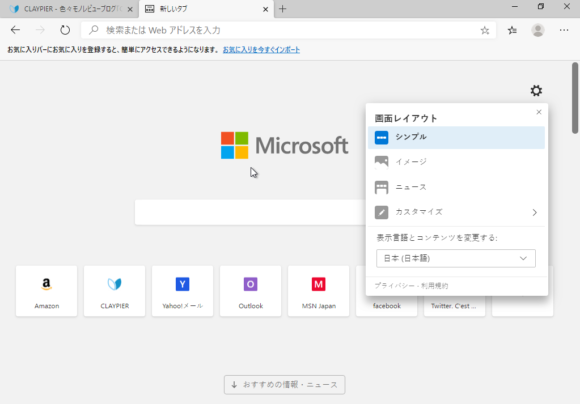Click the イメージ picture icon
580x404 pixels.
pyautogui.click(x=381, y=162)
